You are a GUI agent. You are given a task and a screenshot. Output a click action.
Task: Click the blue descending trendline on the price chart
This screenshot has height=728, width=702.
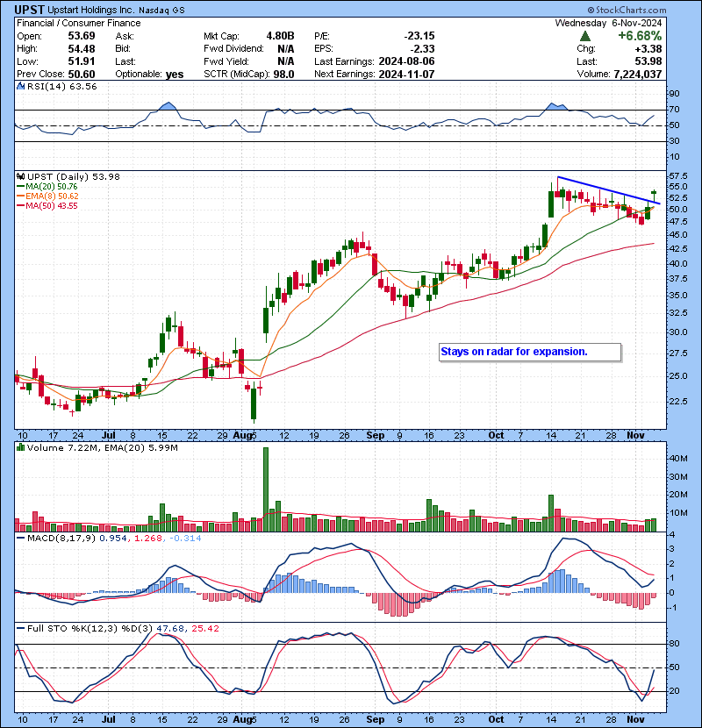tap(609, 190)
